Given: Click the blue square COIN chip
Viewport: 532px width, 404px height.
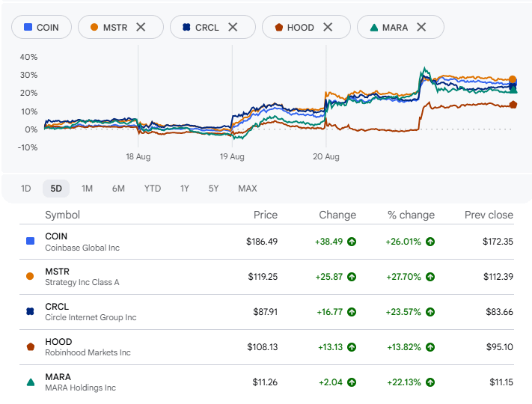Looking at the screenshot, I should (x=41, y=27).
